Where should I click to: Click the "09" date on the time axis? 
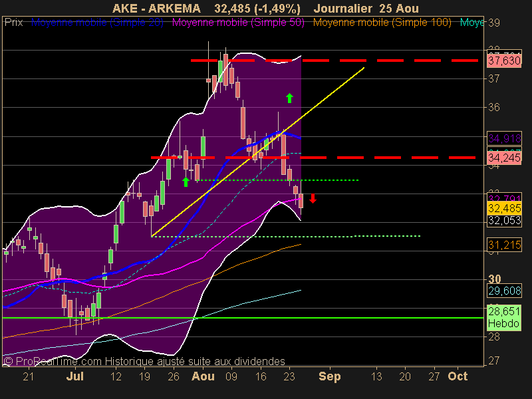click(x=231, y=376)
